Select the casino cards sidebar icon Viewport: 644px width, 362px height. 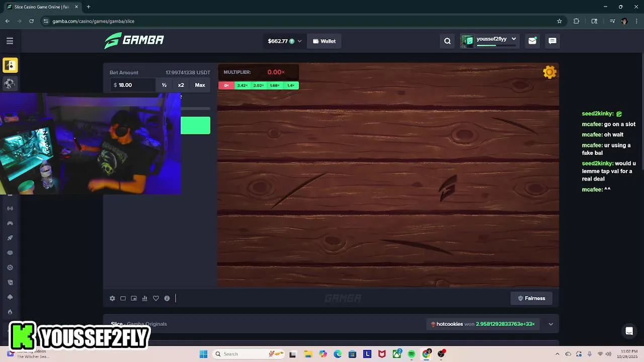click(x=10, y=65)
